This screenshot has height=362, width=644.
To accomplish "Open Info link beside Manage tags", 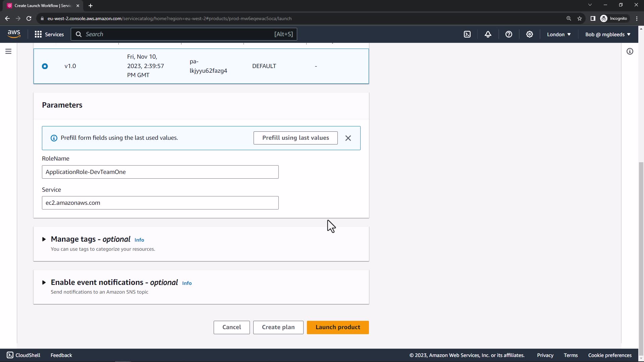I will coord(139,240).
